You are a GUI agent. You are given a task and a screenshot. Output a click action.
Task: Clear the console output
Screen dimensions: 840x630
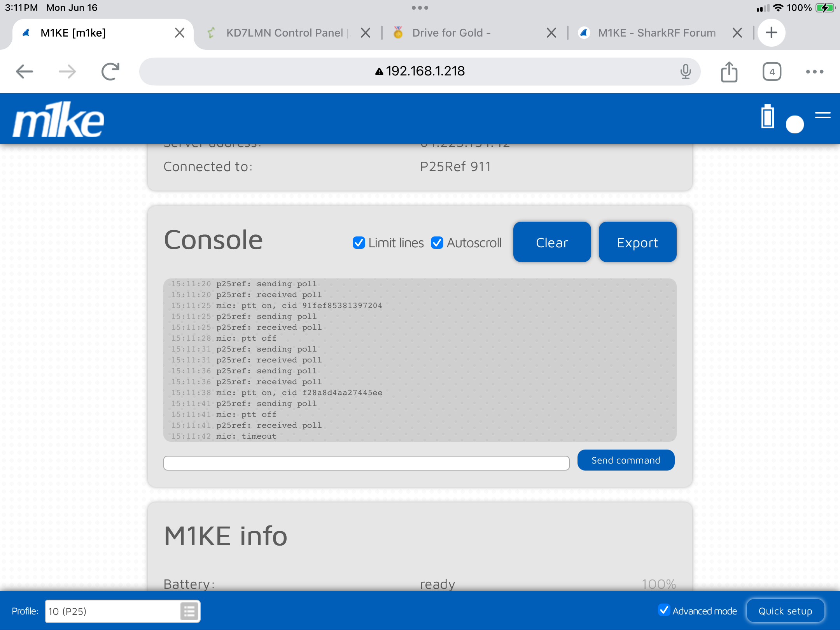click(x=552, y=242)
